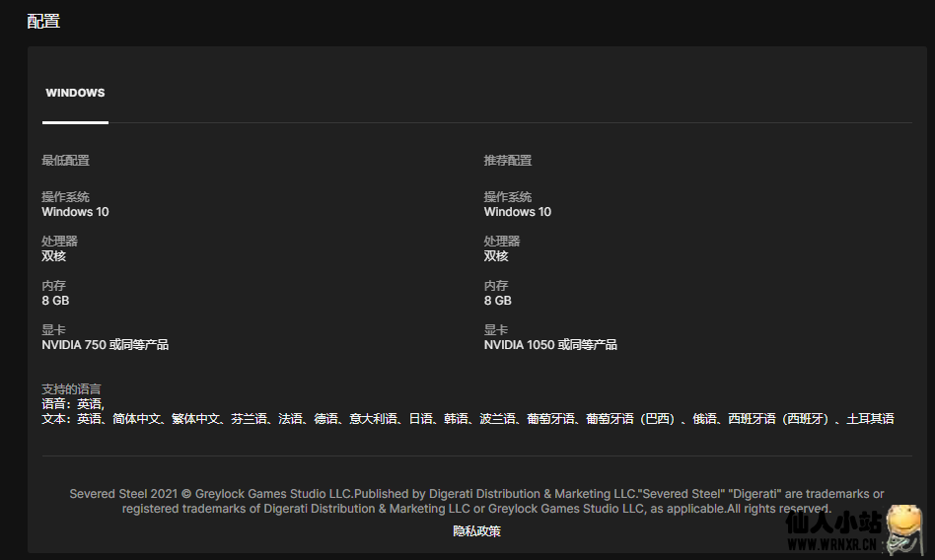The image size is (935, 560).
Task: Click the 配置 section heading
Action: (43, 21)
